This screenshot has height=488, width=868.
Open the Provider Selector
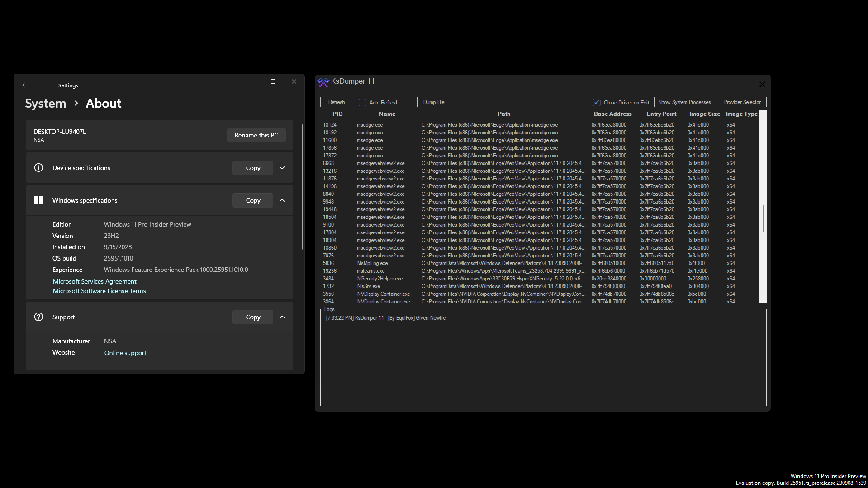(x=742, y=102)
